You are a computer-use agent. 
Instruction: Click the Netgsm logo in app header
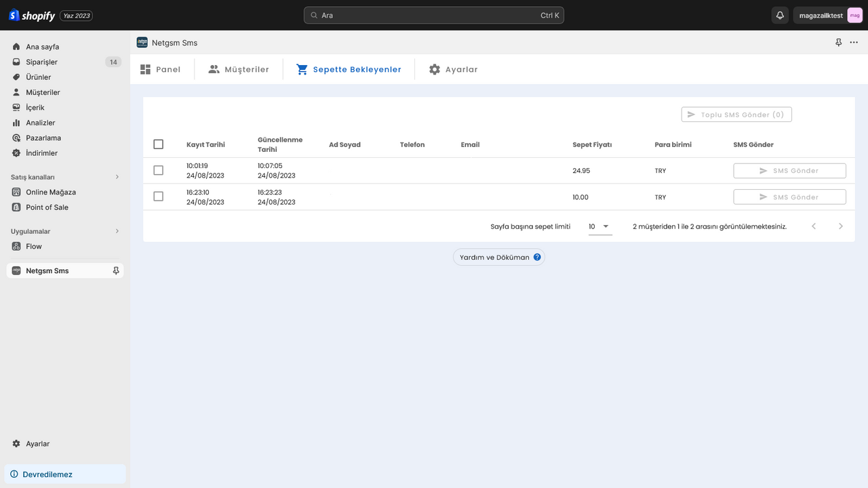[x=142, y=42]
